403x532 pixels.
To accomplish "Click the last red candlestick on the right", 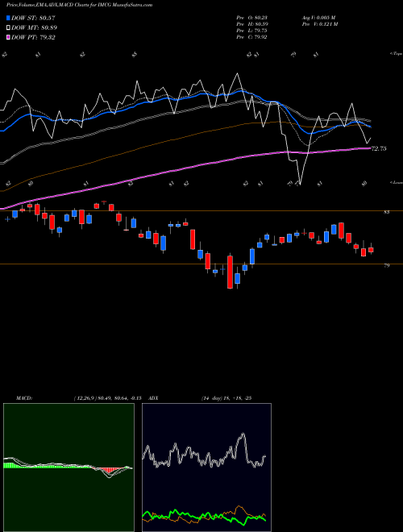I will [x=371, y=250].
